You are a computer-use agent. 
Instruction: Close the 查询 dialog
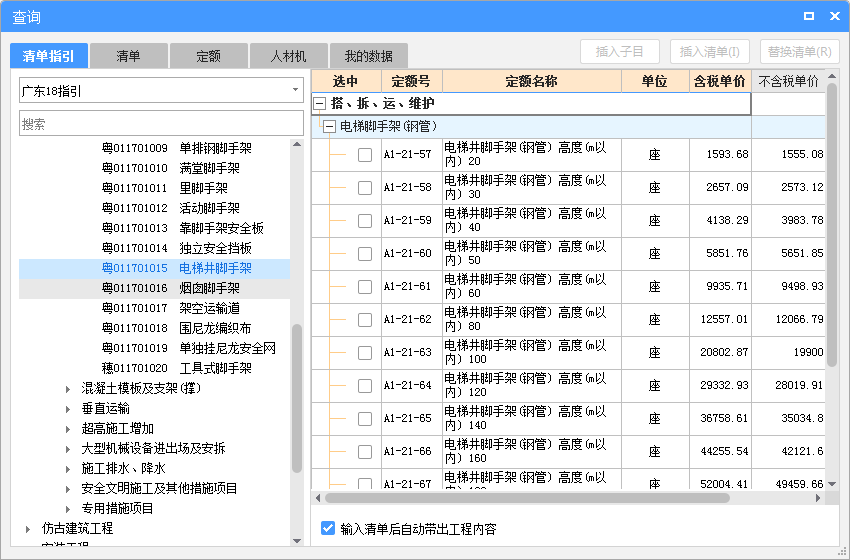coord(835,16)
